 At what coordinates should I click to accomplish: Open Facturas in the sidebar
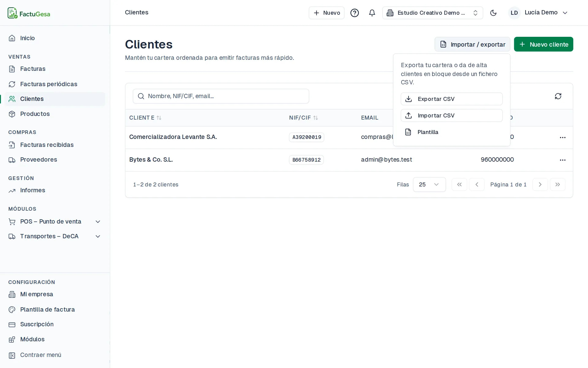[x=55, y=69]
